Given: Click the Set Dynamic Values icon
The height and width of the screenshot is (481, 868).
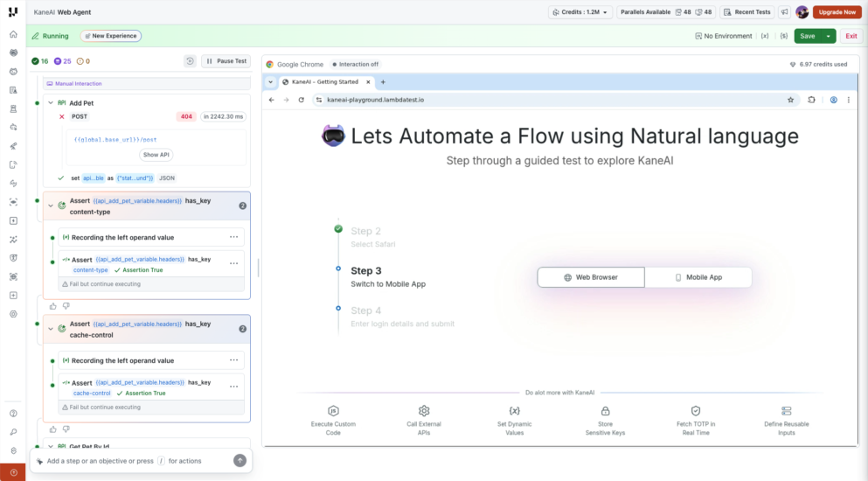Looking at the screenshot, I should pos(514,411).
